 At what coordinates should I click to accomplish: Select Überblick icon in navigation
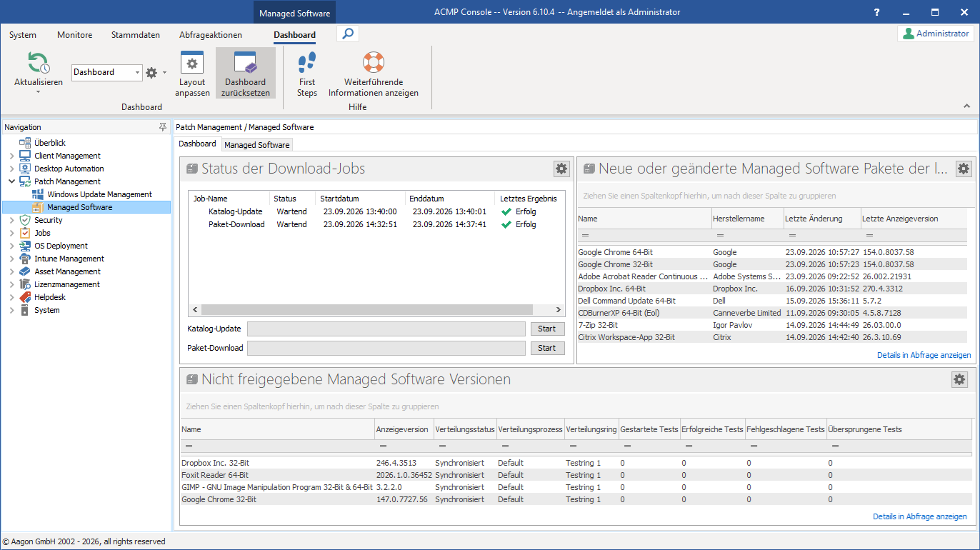(25, 143)
